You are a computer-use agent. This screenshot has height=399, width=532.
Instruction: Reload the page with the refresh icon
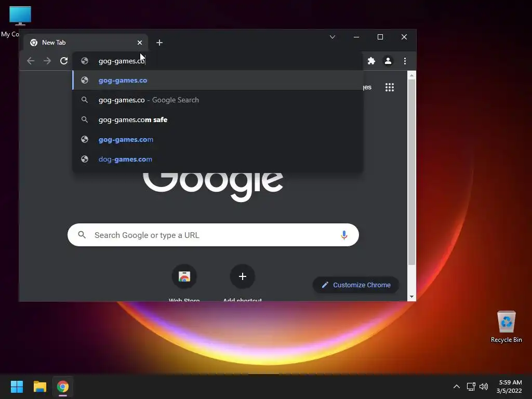pos(64,61)
